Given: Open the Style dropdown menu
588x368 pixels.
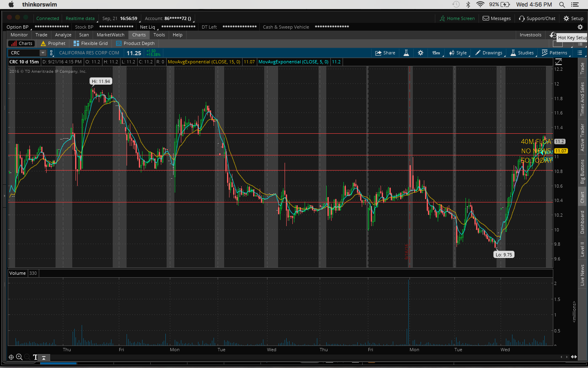Looking at the screenshot, I should 458,53.
